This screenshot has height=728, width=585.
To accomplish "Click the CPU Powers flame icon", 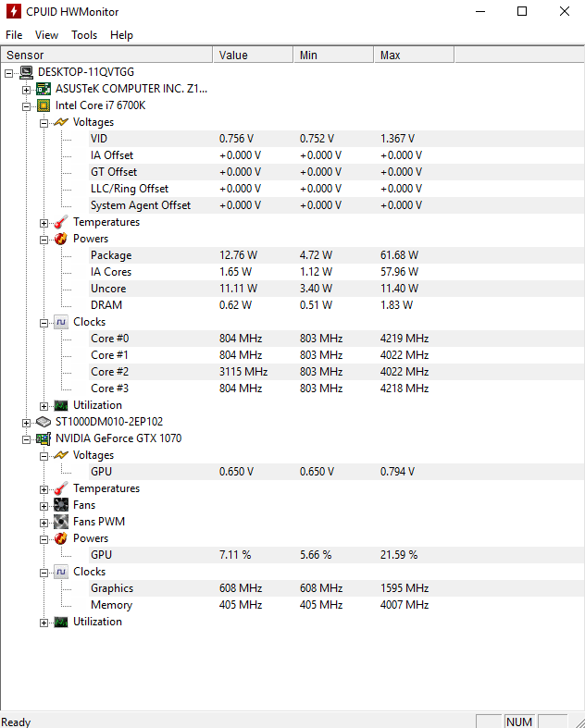I will (61, 239).
